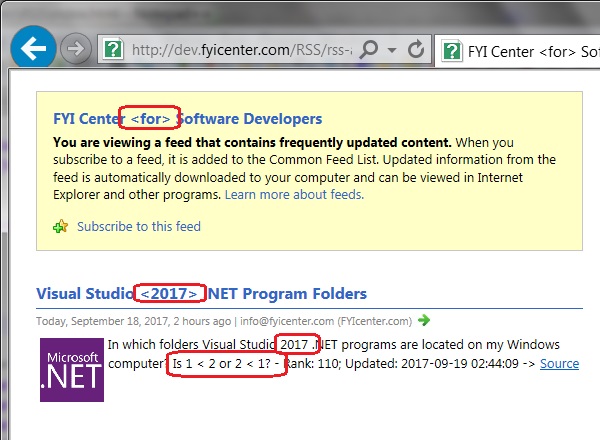Image resolution: width=600 pixels, height=440 pixels.
Task: Click the date line 'Today, September 18, 2017'
Action: pyautogui.click(x=102, y=321)
